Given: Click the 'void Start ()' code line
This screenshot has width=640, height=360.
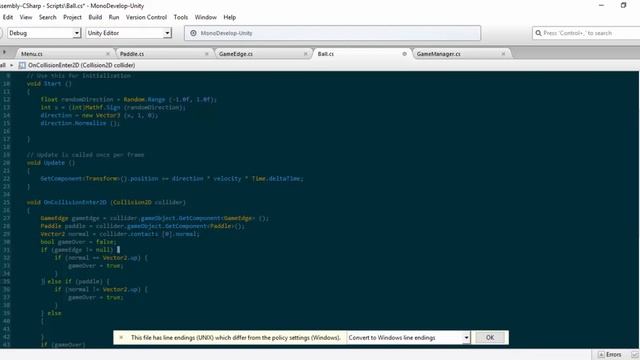Looking at the screenshot, I should click(49, 84).
